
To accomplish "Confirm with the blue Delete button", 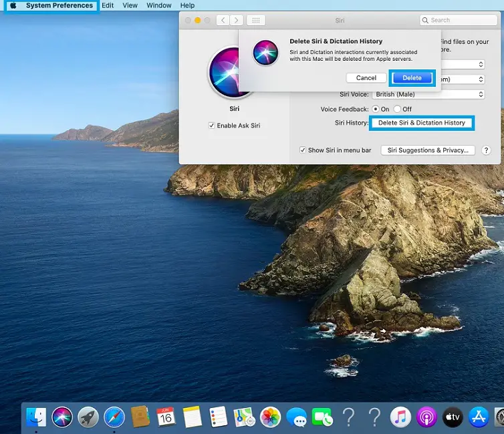I will tap(412, 78).
